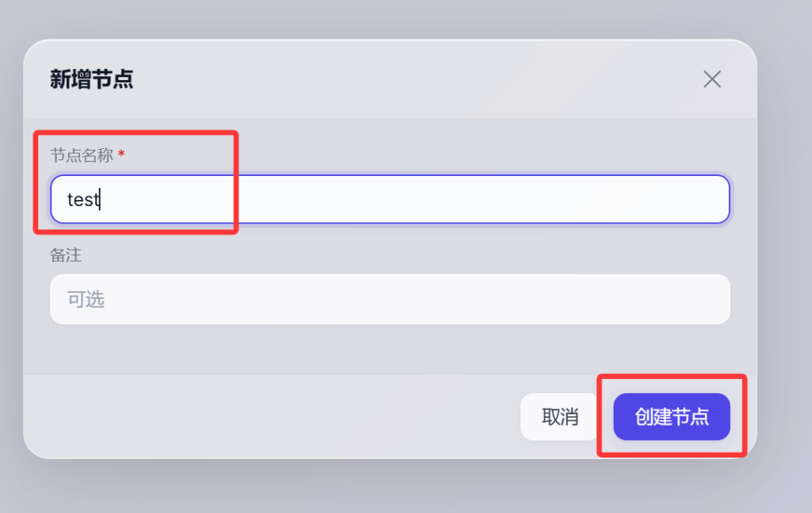Click the gap between 取消 and 创建节点
Screen dimensions: 812x513
click(x=607, y=417)
